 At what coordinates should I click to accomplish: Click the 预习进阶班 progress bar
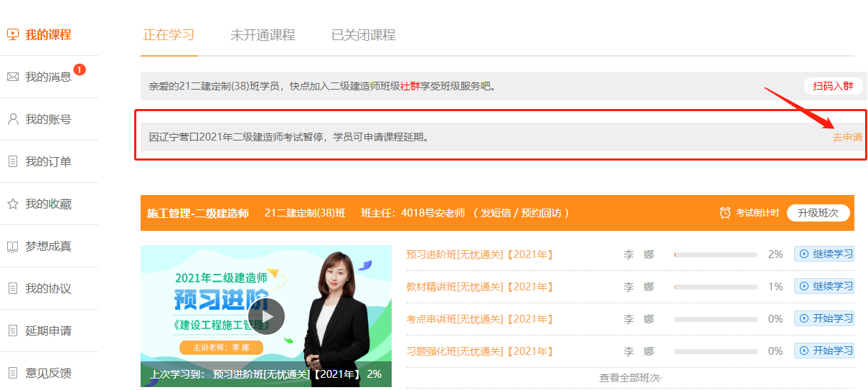(715, 255)
